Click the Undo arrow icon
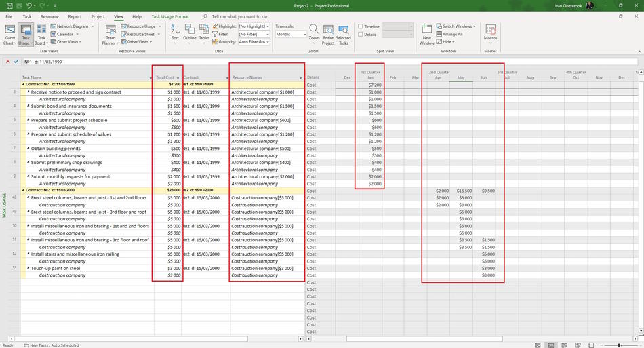The height and width of the screenshot is (348, 644). click(28, 5)
